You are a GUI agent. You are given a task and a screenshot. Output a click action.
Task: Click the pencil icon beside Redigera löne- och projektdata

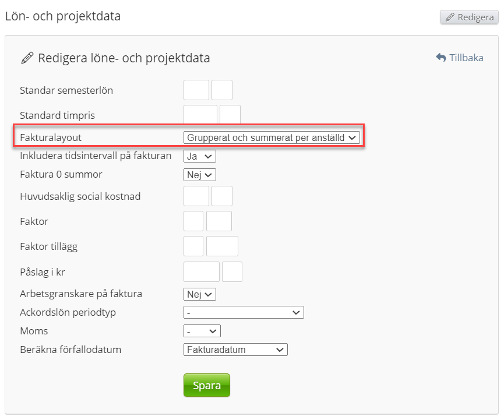[x=27, y=58]
